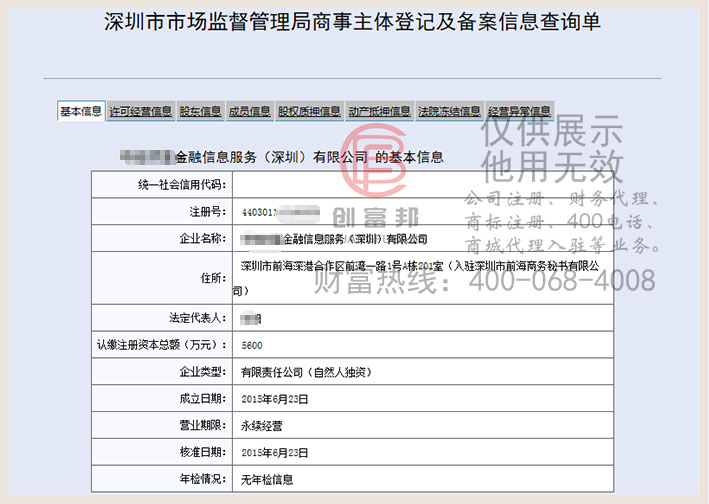Image resolution: width=709 pixels, height=504 pixels.
Task: Open the 许可经营信息 tab
Action: coord(141,111)
